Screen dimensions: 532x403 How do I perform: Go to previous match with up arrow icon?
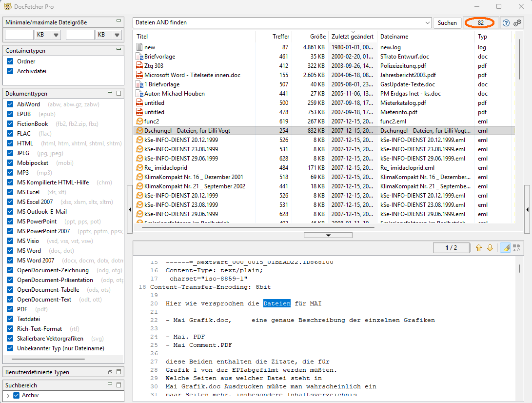(479, 248)
